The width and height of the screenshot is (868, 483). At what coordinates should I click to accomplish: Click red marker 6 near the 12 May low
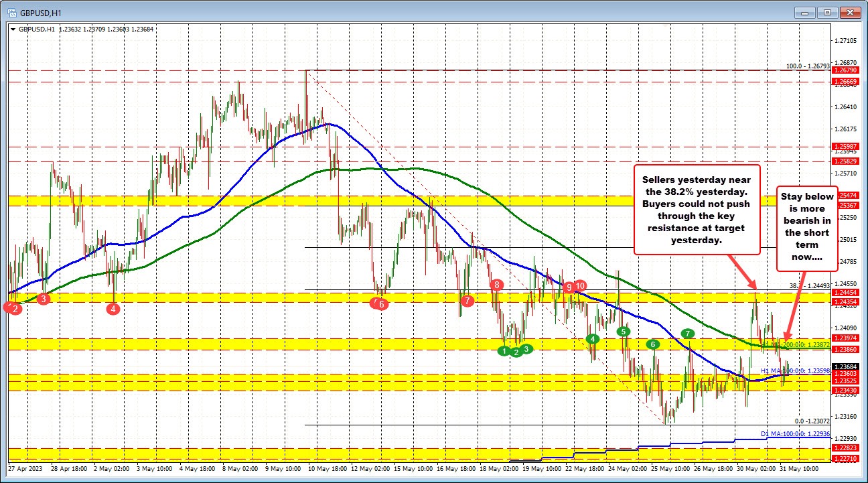[380, 303]
